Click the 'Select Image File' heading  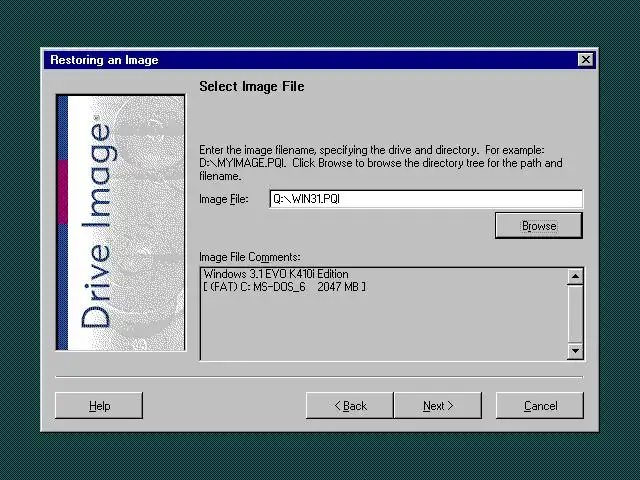coord(251,87)
